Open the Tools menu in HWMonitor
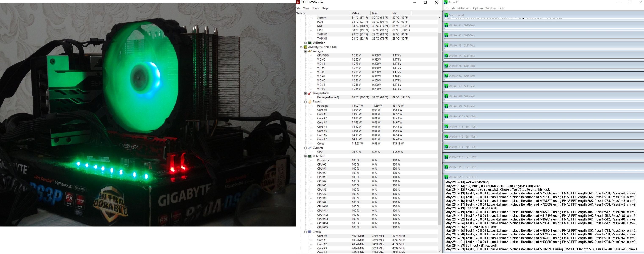The width and height of the screenshot is (644, 254). pos(315,8)
